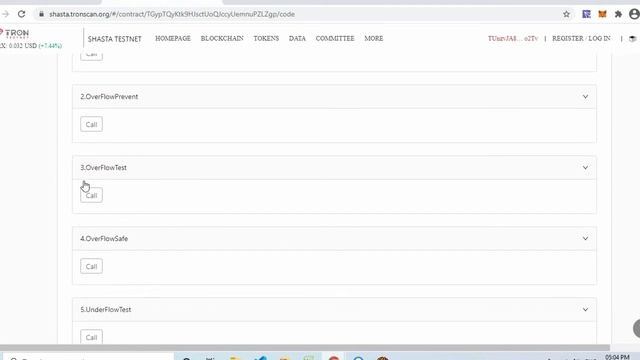The image size is (640, 360).
Task: Click the taskbar clock showing 05:04 PM
Action: pyautogui.click(x=617, y=357)
